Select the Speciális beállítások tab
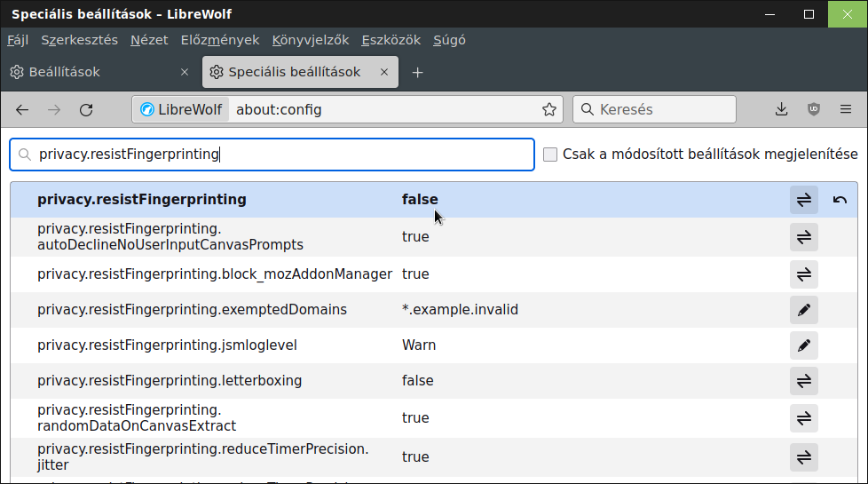868x484 pixels. 300,72
